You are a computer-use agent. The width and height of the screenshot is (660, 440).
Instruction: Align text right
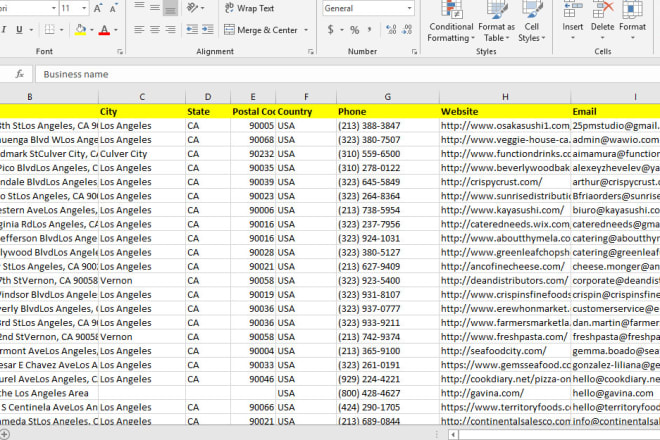[170, 29]
